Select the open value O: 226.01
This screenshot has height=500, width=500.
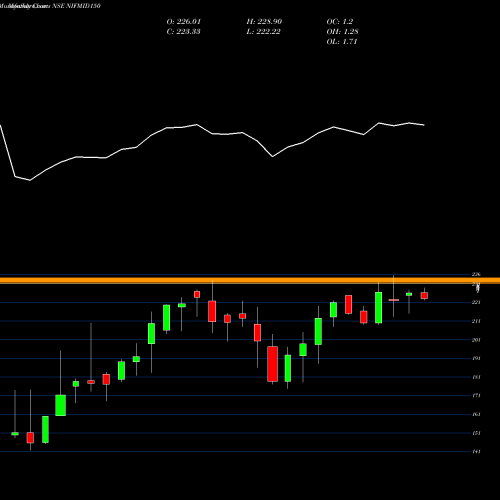(184, 22)
